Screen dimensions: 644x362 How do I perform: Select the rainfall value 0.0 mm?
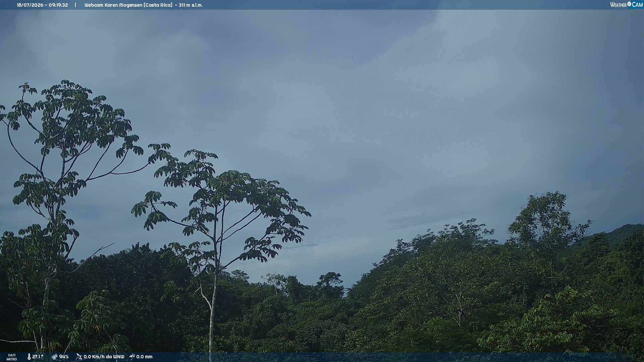(144, 357)
